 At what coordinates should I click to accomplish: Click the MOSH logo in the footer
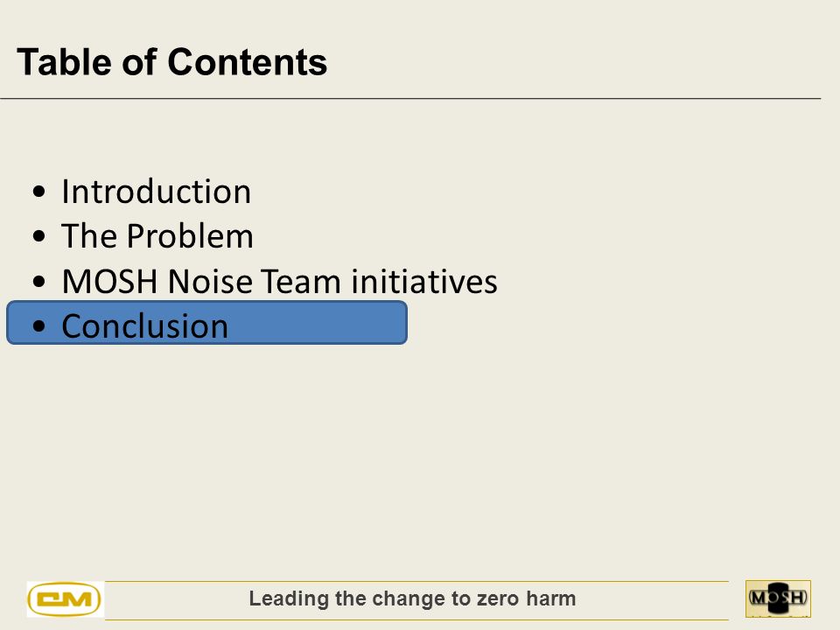tap(778, 598)
